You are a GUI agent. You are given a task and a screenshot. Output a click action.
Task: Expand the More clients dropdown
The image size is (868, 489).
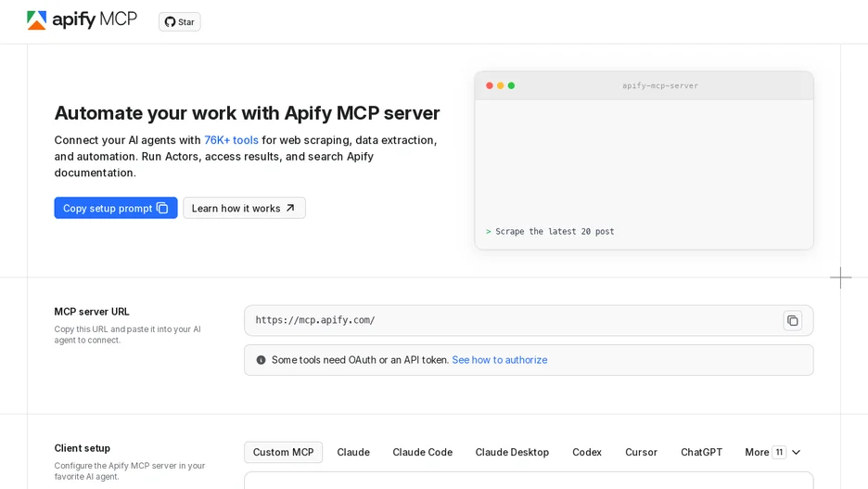772,453
